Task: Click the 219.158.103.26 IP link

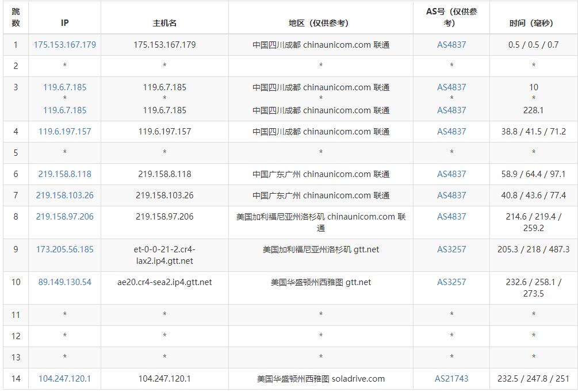Action: point(65,195)
